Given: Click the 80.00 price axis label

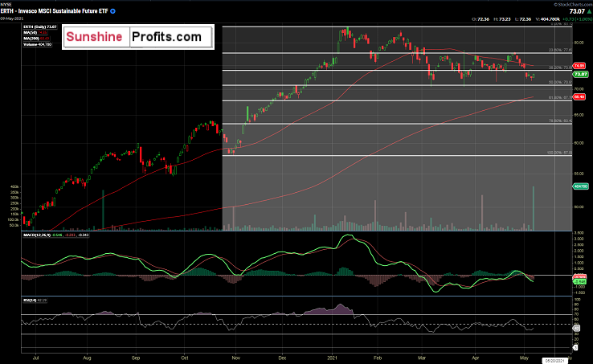Looking at the screenshot, I should coord(579,43).
